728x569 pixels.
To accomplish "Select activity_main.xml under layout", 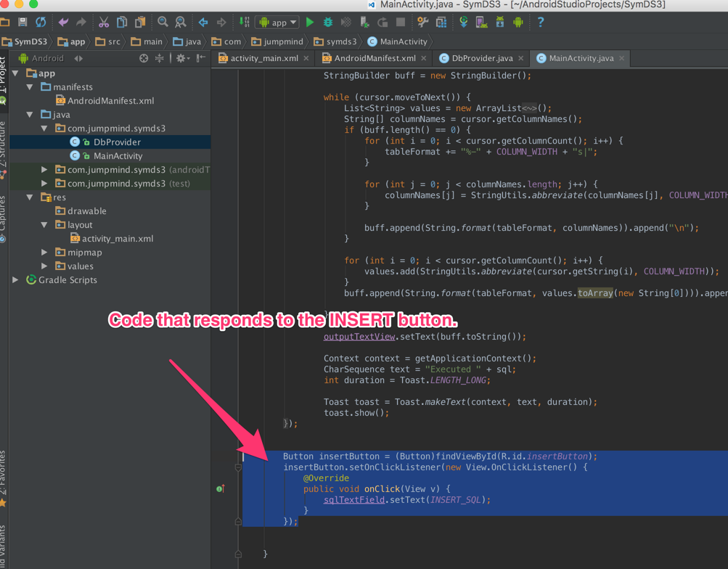I will [110, 239].
